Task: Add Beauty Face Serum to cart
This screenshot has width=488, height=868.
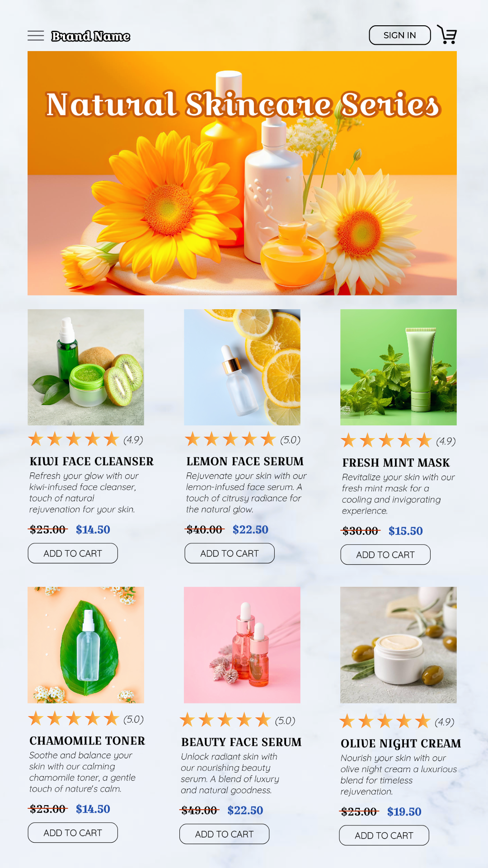Action: point(225,834)
